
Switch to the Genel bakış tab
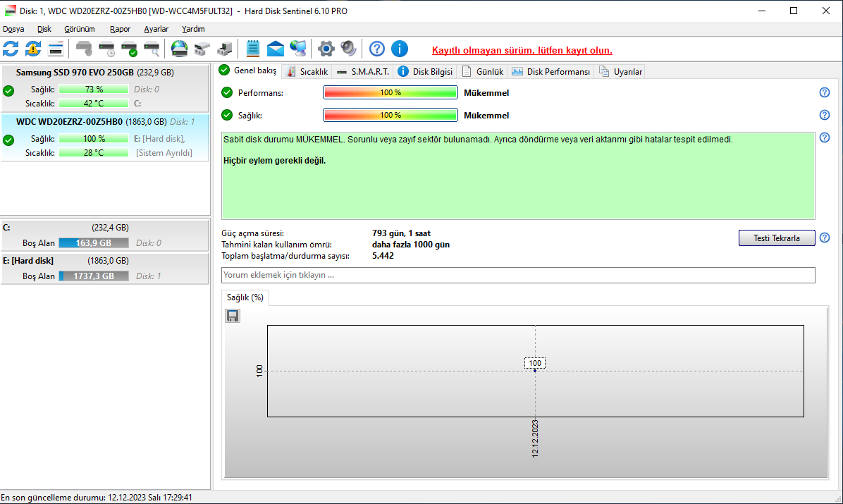point(248,70)
